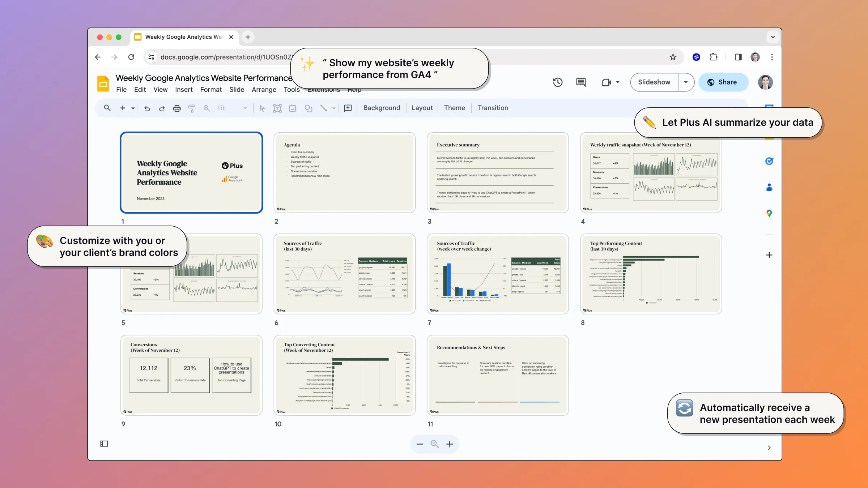The height and width of the screenshot is (488, 868).
Task: Expand the video call dropdown arrow
Action: (x=618, y=82)
